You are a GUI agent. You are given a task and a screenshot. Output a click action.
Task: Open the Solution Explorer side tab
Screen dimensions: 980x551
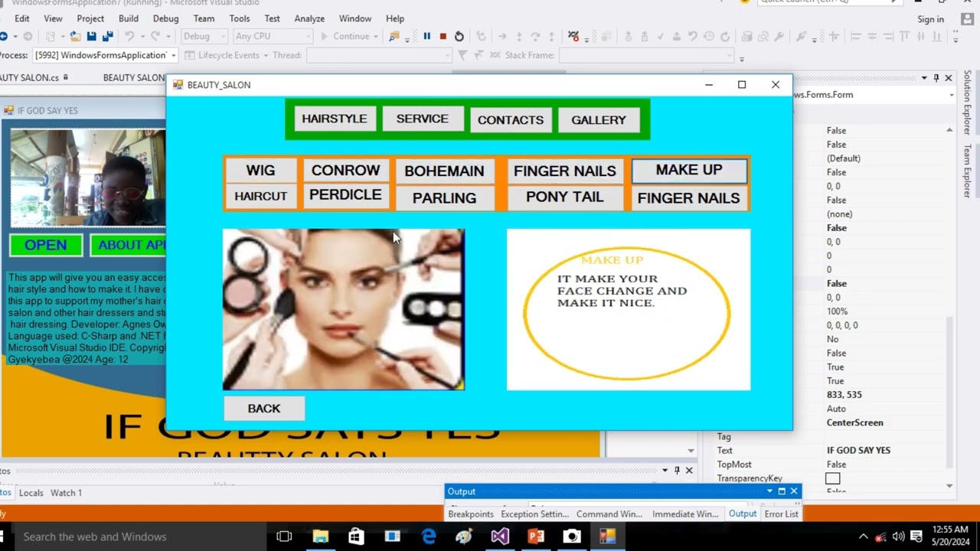968,103
